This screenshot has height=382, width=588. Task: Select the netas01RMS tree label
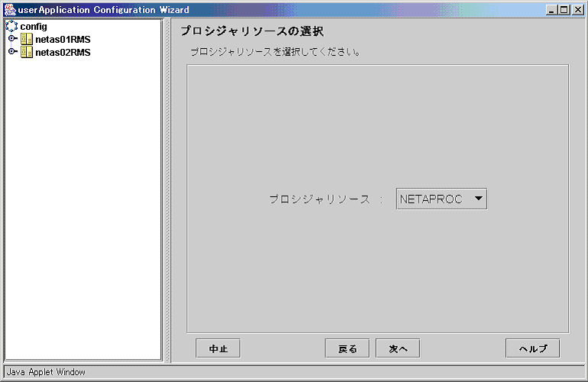point(63,40)
